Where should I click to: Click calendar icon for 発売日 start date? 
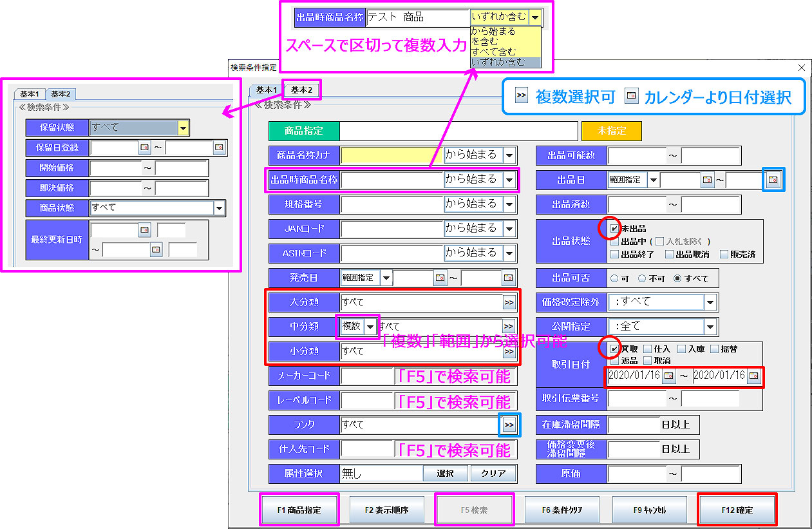coord(440,278)
